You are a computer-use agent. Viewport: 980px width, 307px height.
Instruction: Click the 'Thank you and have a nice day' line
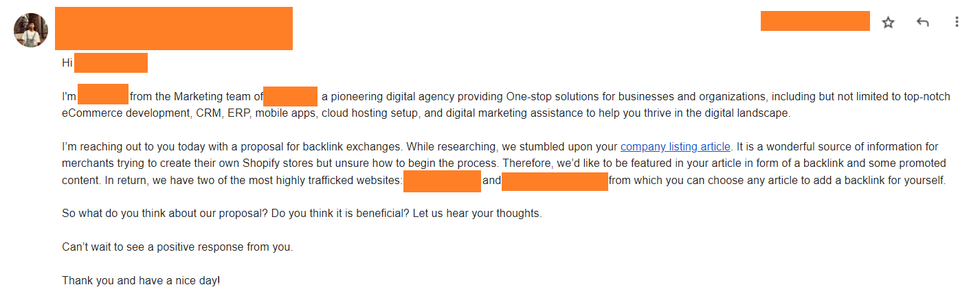coord(142,281)
